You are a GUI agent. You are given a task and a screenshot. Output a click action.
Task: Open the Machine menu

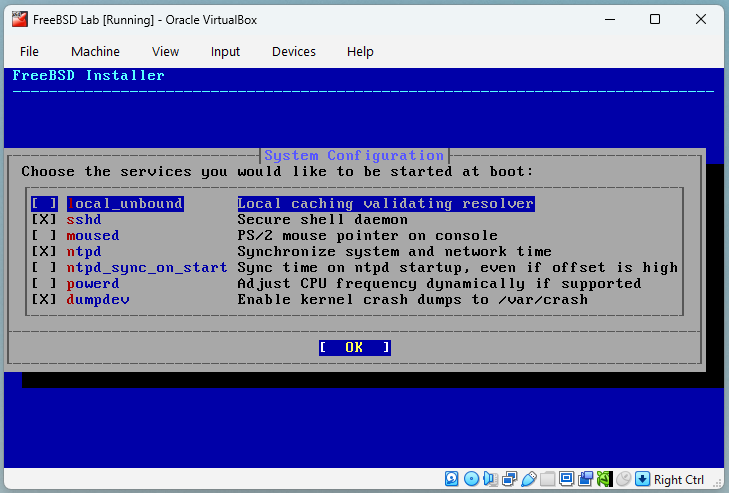point(95,52)
